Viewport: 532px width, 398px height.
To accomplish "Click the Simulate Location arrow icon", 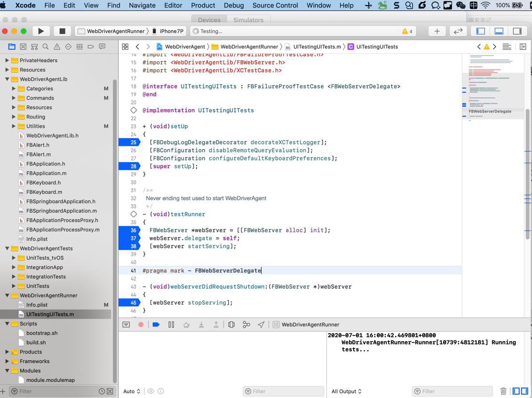I will 261,325.
